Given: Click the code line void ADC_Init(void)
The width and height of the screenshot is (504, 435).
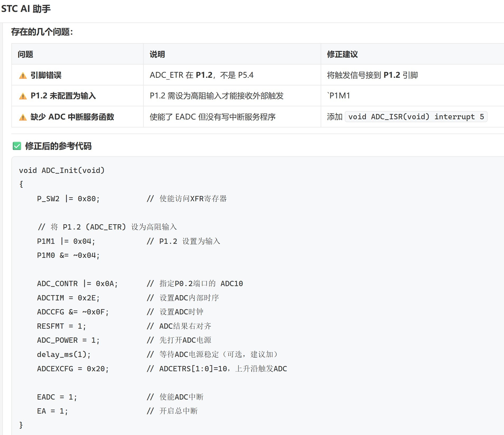Looking at the screenshot, I should point(62,170).
